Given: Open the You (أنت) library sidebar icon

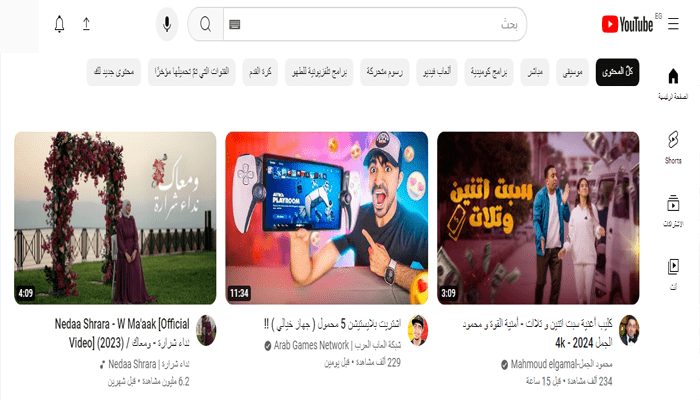Looking at the screenshot, I should click(673, 274).
